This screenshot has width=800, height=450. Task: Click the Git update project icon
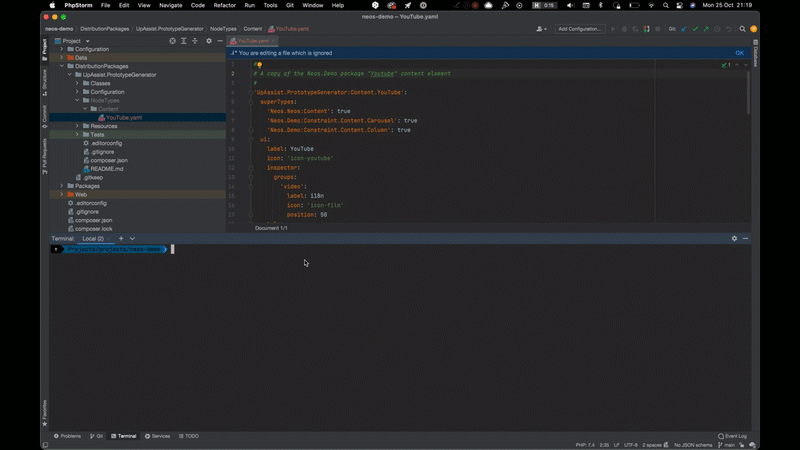point(683,29)
